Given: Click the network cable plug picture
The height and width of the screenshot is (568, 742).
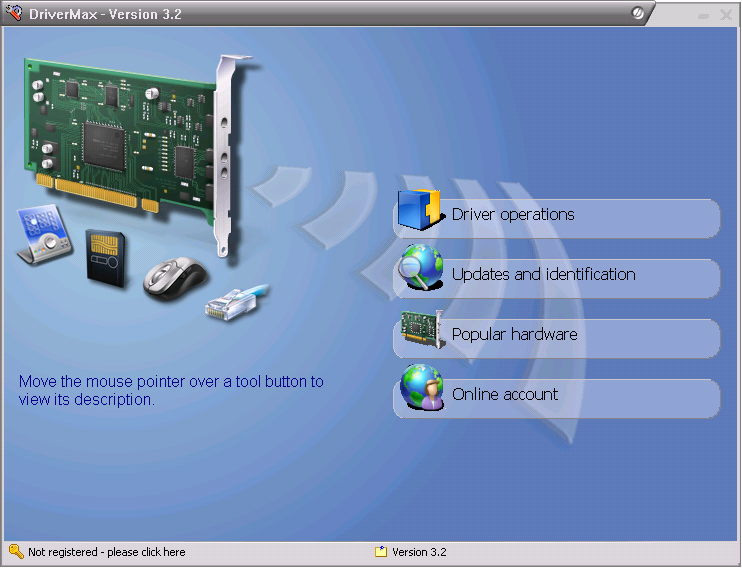Looking at the screenshot, I should (x=237, y=302).
